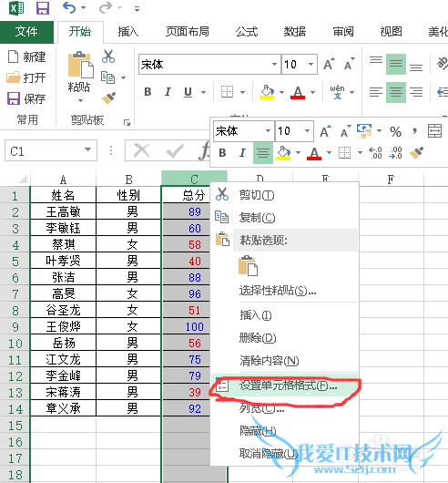Viewport: 448px width, 483px height.
Task: Click the ribbon Format Painter brush
Action: click(x=108, y=98)
